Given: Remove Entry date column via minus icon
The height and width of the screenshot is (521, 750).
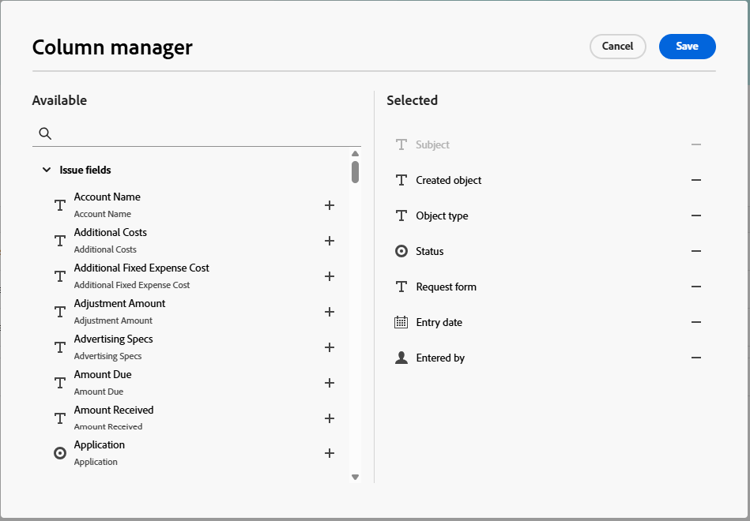Looking at the screenshot, I should pos(696,322).
